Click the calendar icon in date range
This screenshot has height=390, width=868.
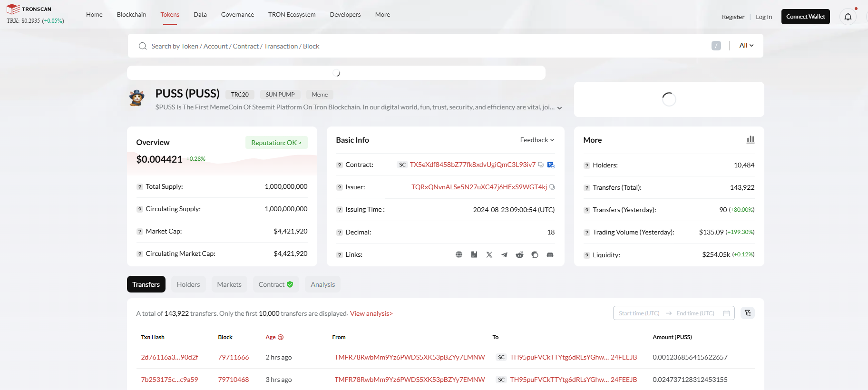[726, 313]
